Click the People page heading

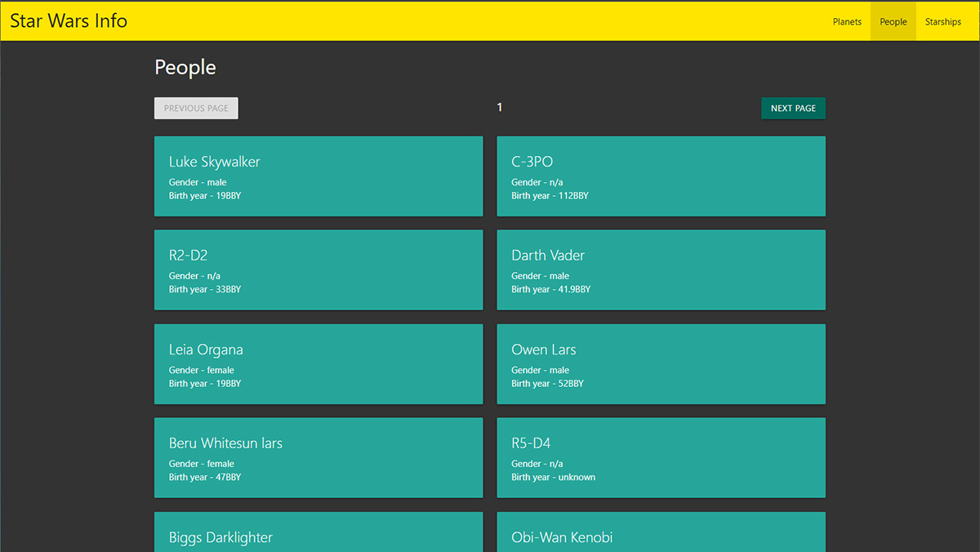[x=185, y=68]
